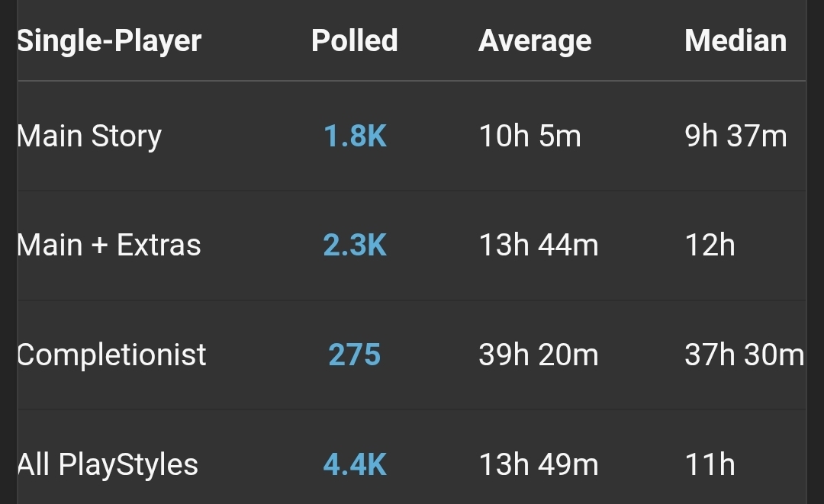
Task: Click the Single-Player column header
Action: tap(109, 41)
